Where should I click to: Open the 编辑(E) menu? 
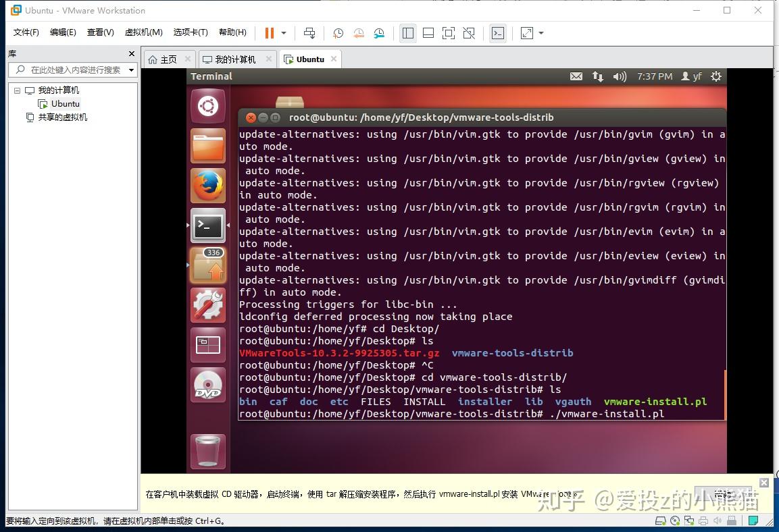[x=63, y=32]
